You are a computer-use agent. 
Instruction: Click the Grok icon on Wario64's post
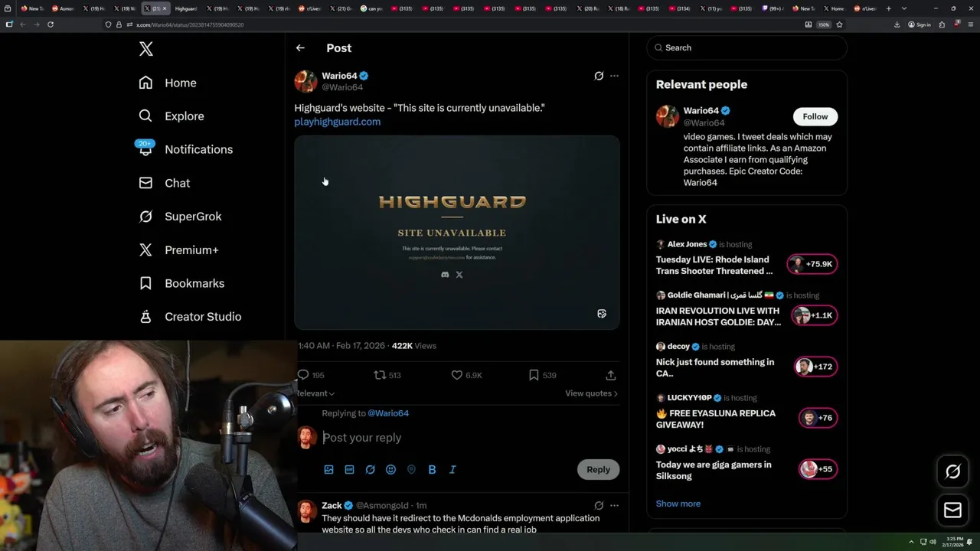click(x=599, y=76)
